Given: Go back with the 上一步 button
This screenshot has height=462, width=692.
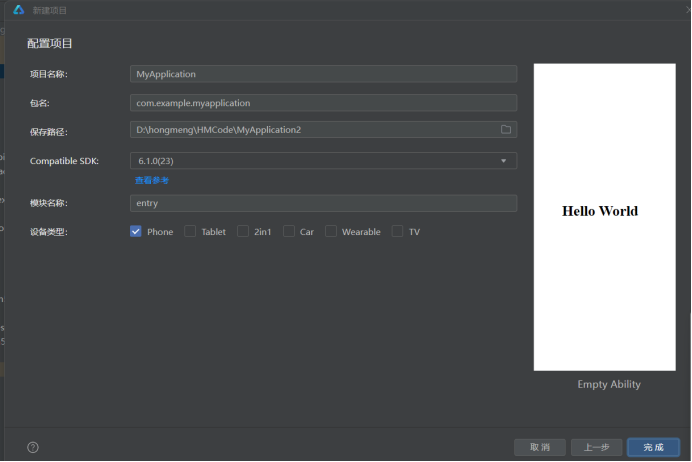Looking at the screenshot, I should click(x=597, y=447).
